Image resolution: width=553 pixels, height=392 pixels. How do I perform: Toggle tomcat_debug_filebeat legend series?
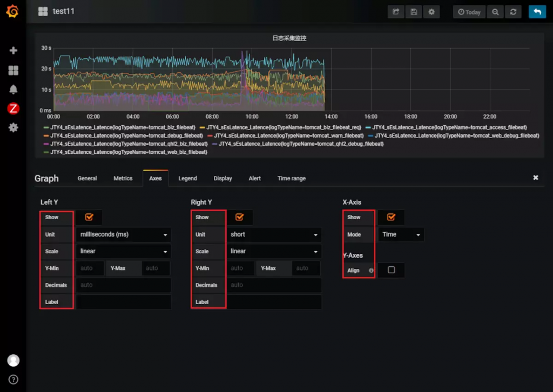(x=126, y=136)
